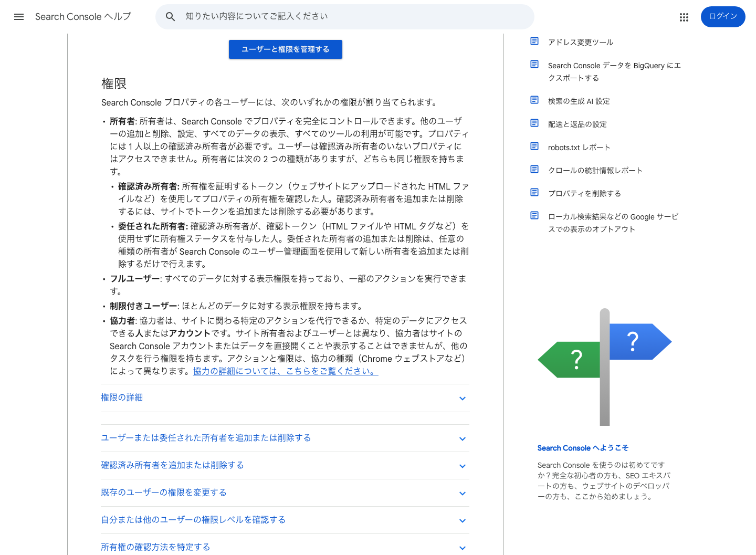Expand chevron for 自分または他のユーザーの権限レベルを確認する

pos(463,521)
